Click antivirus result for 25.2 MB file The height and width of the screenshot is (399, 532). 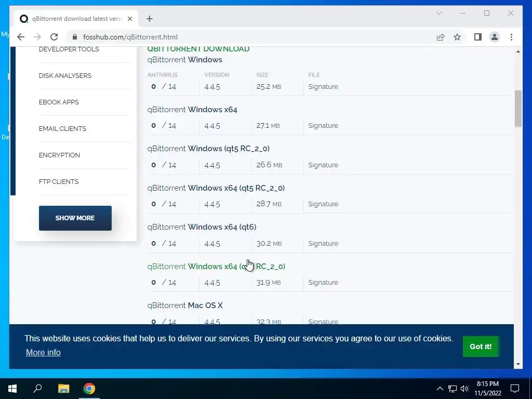click(164, 87)
